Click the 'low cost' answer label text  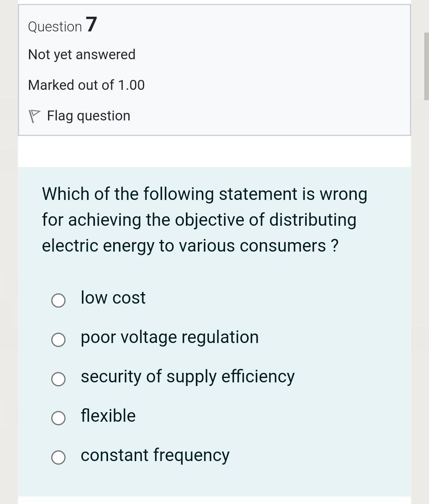click(x=113, y=298)
